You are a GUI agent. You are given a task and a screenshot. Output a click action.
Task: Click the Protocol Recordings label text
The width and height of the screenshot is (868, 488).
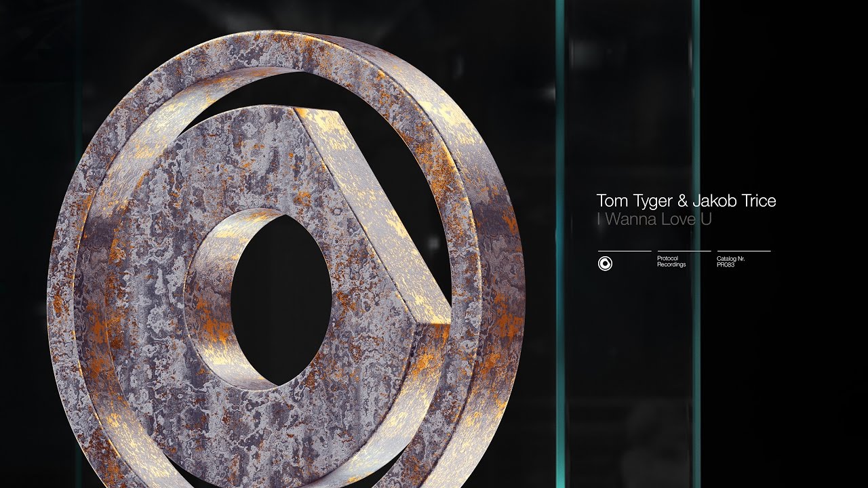click(672, 262)
